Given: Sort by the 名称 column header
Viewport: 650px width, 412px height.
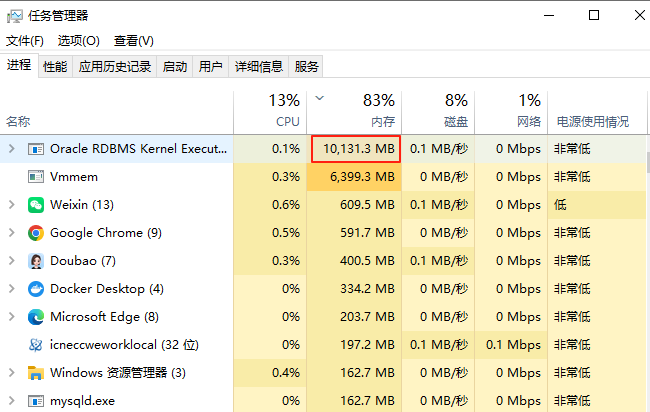Looking at the screenshot, I should pyautogui.click(x=116, y=113).
